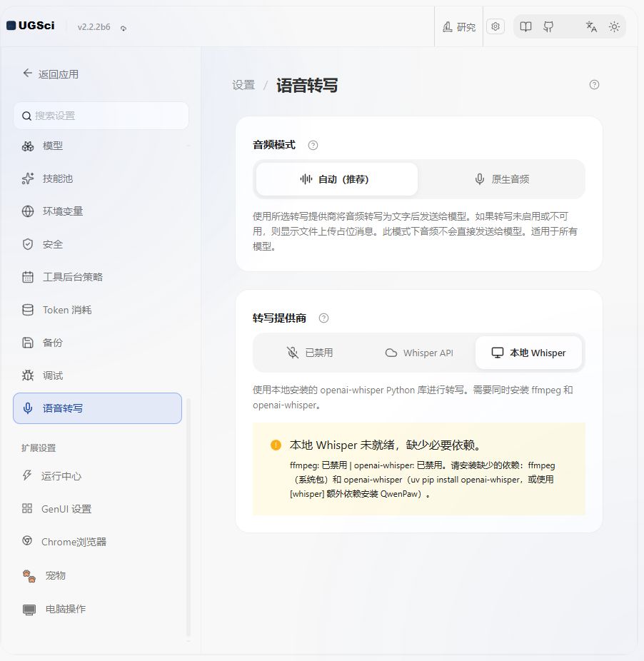The width and height of the screenshot is (644, 661).
Task: Select 已禁用 transcription provider
Action: pos(310,353)
